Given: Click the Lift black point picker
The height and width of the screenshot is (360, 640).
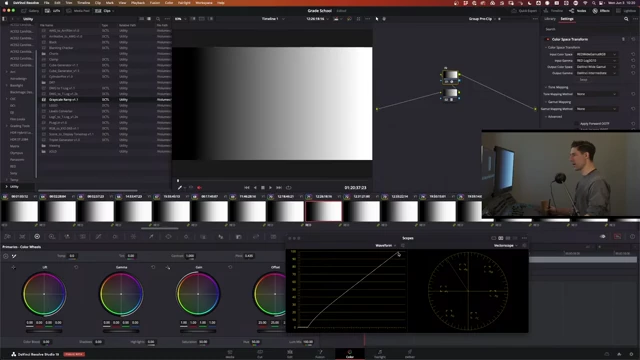Looking at the screenshot, I should (x=13, y=267).
